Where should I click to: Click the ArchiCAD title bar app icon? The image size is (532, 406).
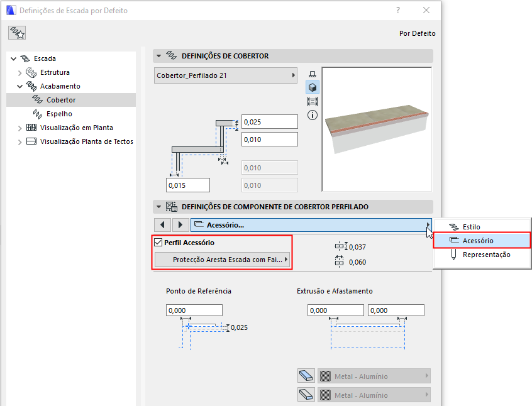[11, 10]
